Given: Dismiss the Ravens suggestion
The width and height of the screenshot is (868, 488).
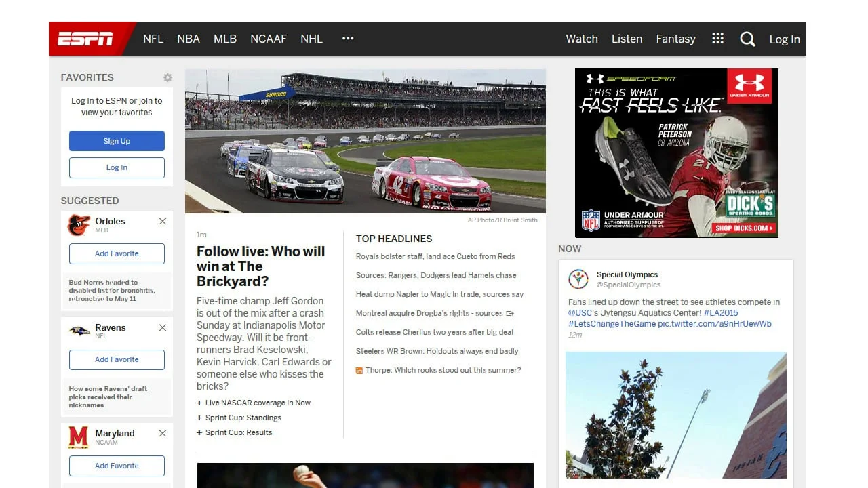Looking at the screenshot, I should [163, 327].
